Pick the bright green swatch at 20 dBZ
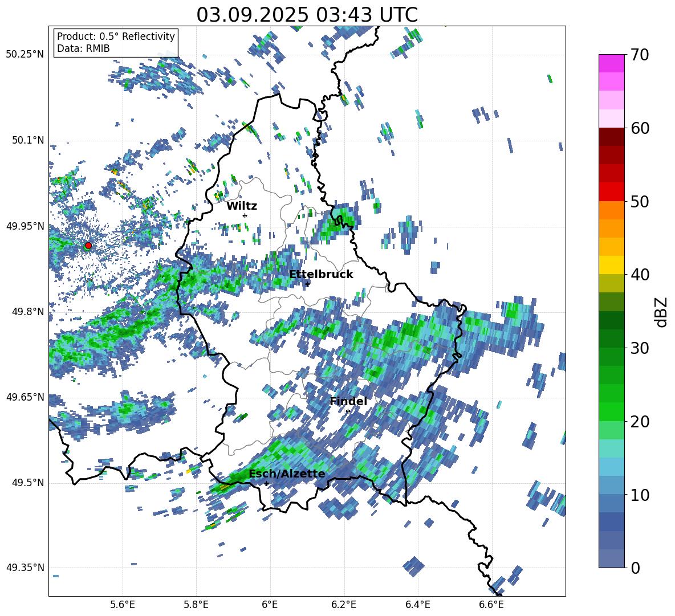This screenshot has width=675, height=616. pyautogui.click(x=611, y=412)
